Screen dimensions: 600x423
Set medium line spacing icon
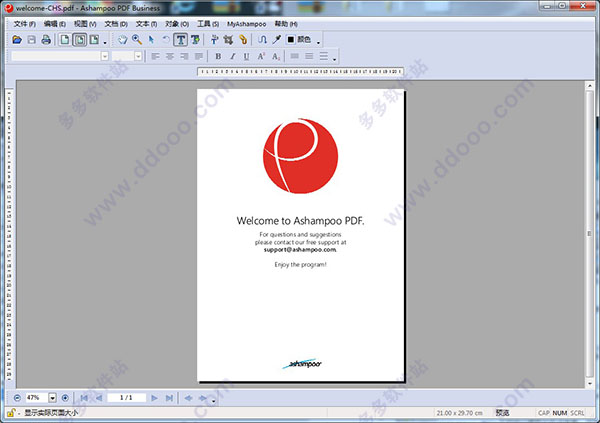(x=309, y=56)
